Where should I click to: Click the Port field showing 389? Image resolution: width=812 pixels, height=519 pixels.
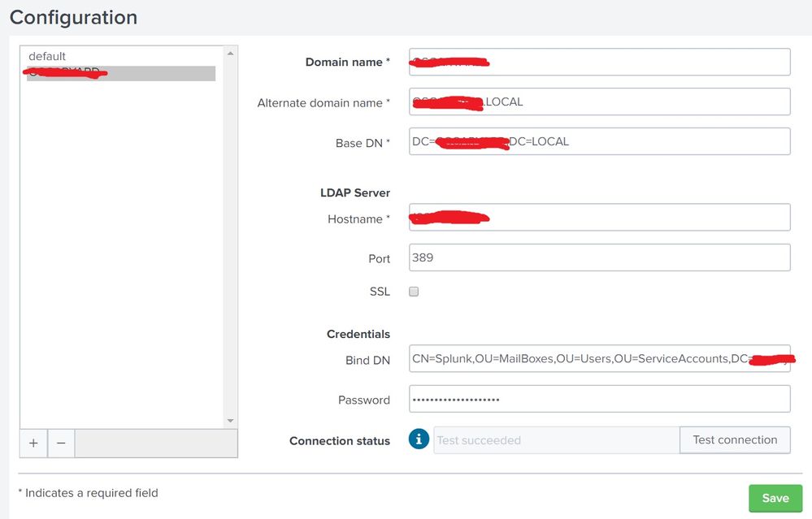click(x=599, y=257)
